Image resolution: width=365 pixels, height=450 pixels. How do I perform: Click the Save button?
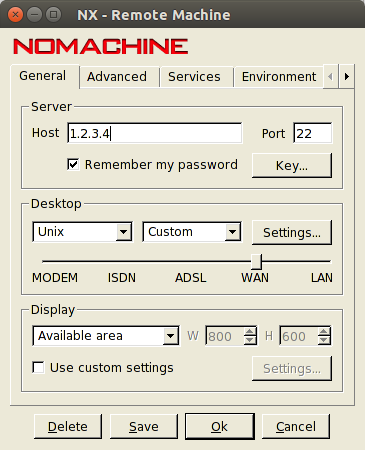point(144,426)
